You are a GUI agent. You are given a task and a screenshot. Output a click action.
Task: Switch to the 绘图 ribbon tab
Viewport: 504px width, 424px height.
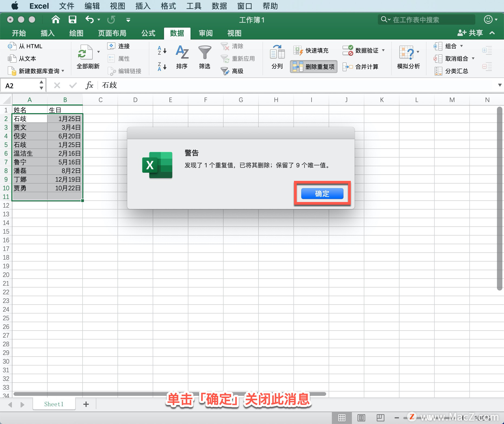coord(76,33)
